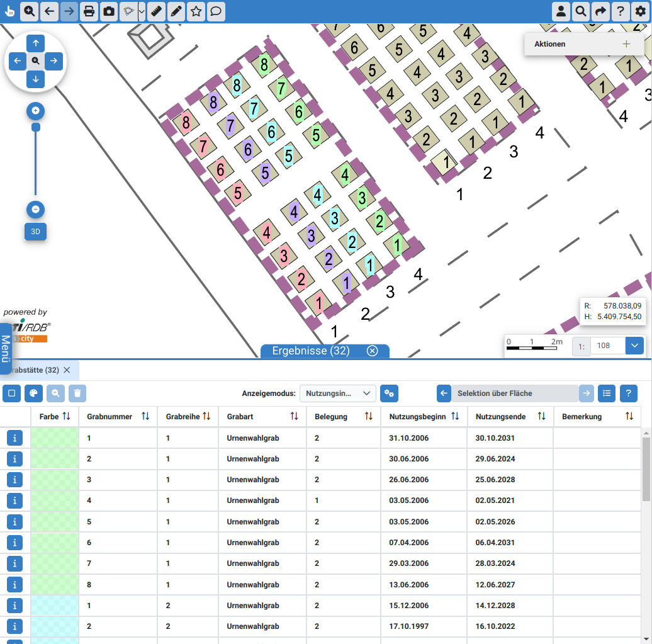652x644 pixels.
Task: Open the speech bubble comment tool
Action: tap(216, 11)
